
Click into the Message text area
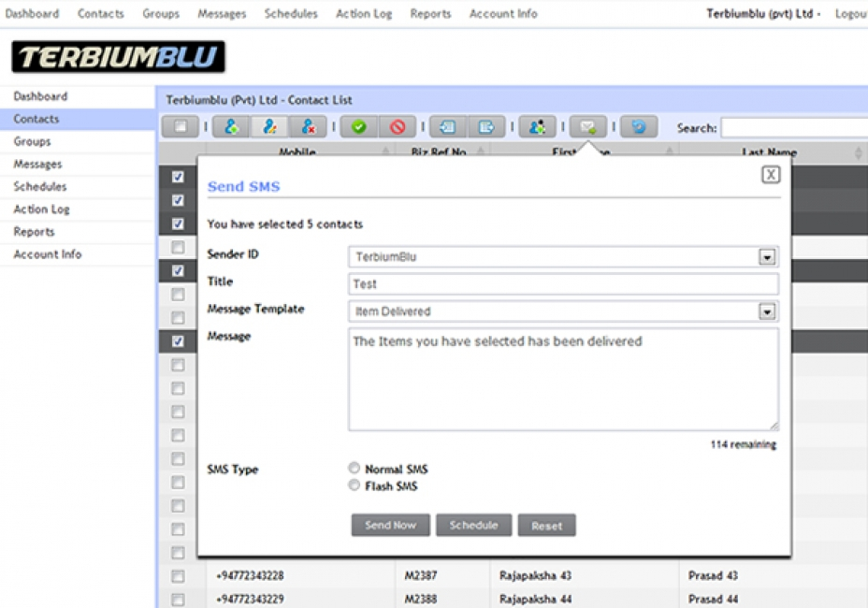coord(563,380)
